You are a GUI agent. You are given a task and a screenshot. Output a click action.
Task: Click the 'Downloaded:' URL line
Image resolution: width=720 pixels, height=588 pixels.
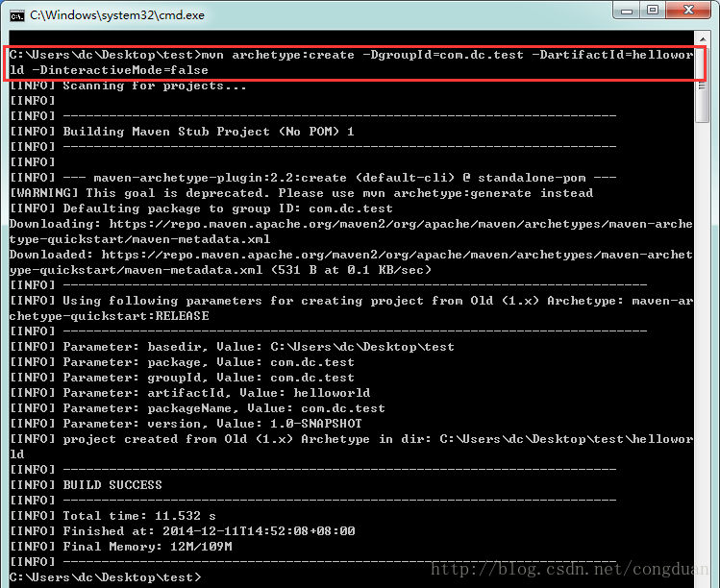(x=351, y=255)
